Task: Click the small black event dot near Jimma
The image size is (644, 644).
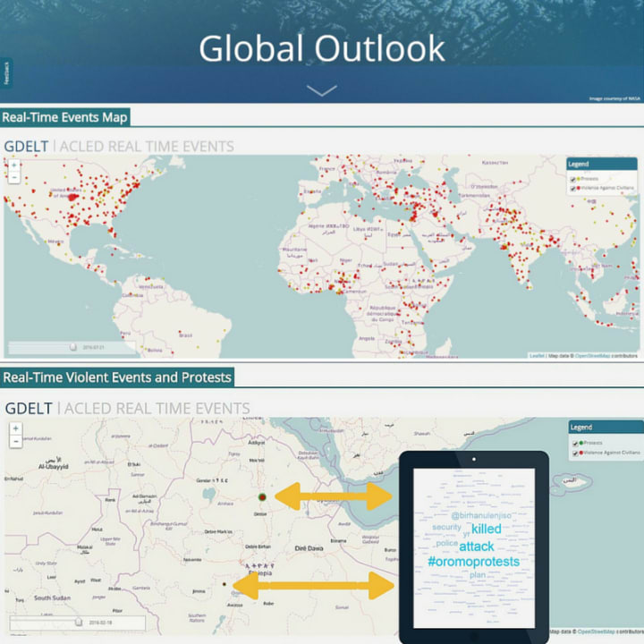Action: pyautogui.click(x=225, y=583)
